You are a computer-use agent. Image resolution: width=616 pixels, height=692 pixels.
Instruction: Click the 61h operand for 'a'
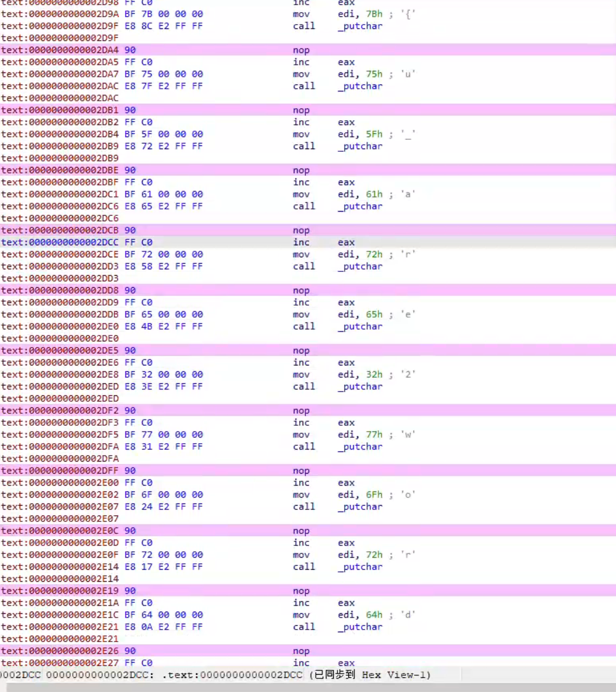(374, 194)
